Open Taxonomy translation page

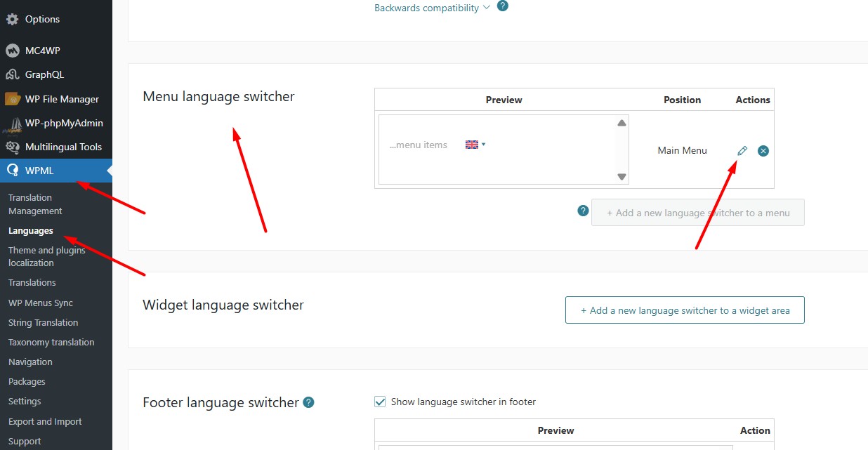(x=51, y=343)
